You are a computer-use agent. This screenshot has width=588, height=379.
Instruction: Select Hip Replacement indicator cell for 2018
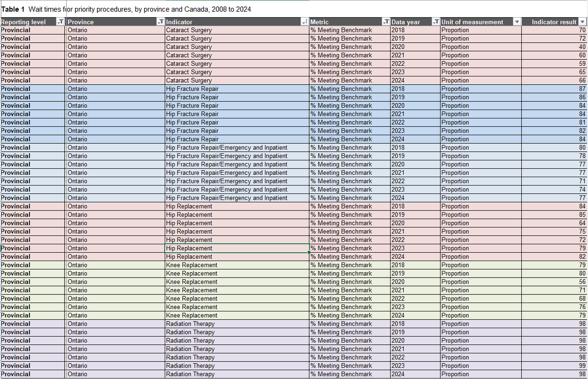click(x=237, y=206)
